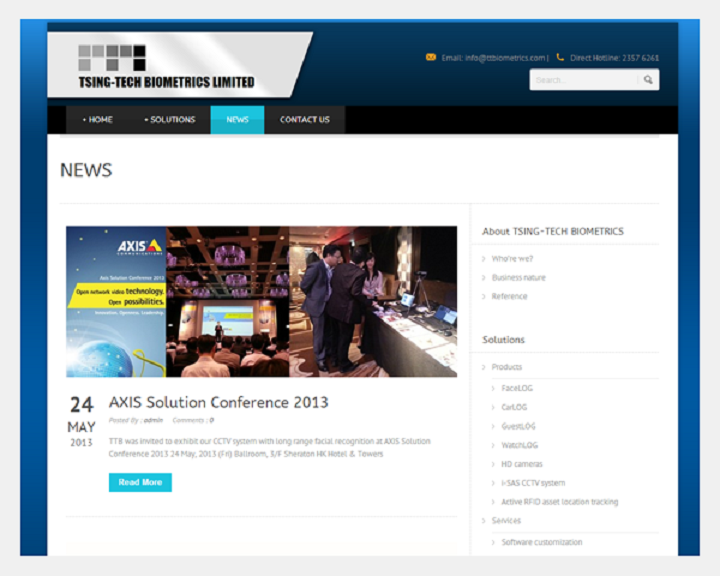Click the Tsing-Tech Biometrics Limited logo
The image size is (720, 576).
(166, 66)
